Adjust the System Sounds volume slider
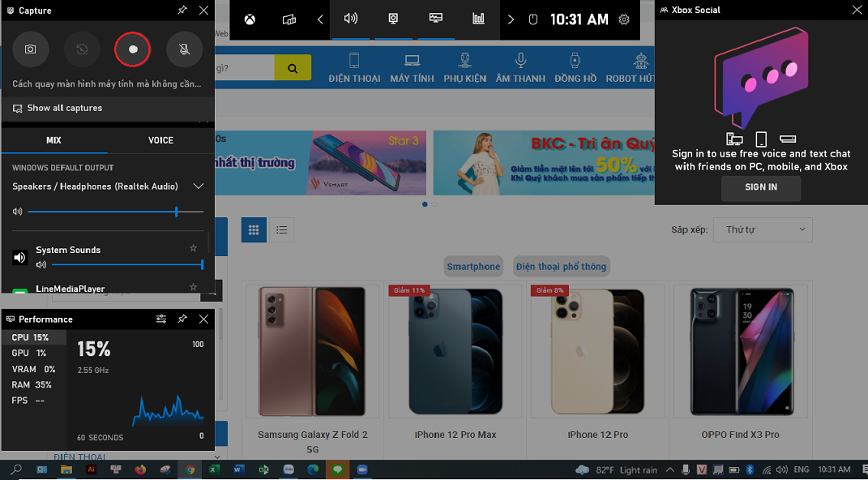Screen dimensions: 868x480 click(127, 265)
